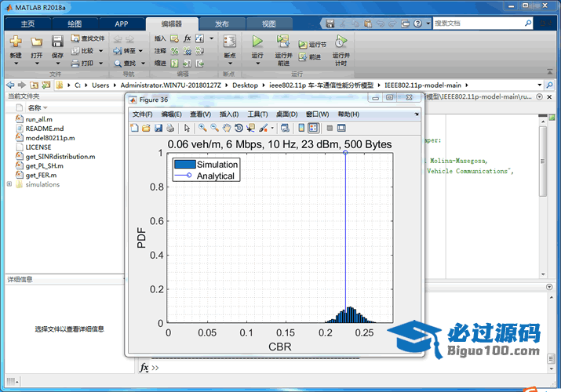Expand the Breakpoints (断点) dropdown arrow
Viewport: 561px width, 392px height.
230,64
